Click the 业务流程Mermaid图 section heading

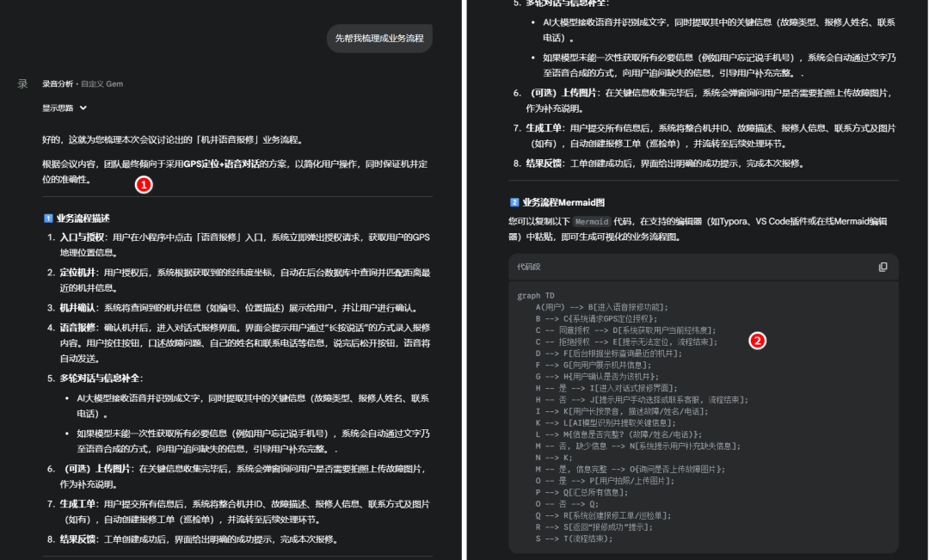point(563,203)
